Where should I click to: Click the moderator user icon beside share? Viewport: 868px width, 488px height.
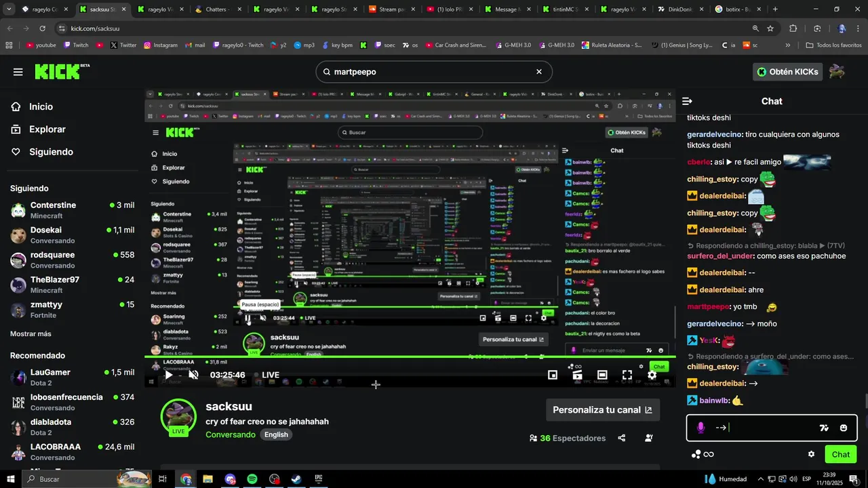[649, 438]
